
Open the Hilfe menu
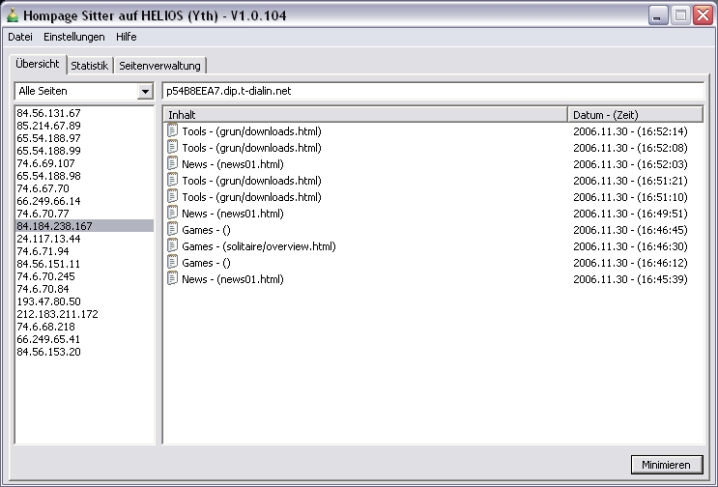[x=126, y=37]
